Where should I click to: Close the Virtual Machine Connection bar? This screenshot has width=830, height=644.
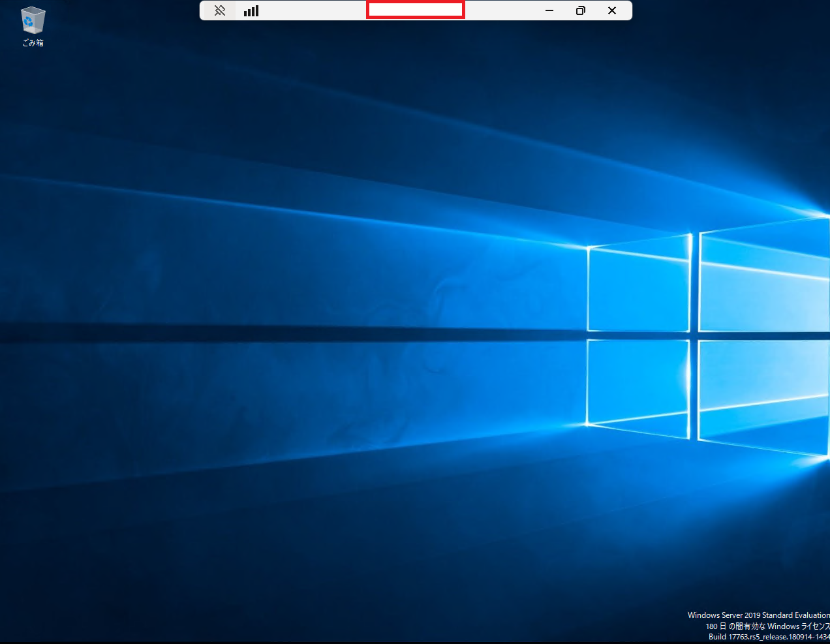tap(611, 10)
